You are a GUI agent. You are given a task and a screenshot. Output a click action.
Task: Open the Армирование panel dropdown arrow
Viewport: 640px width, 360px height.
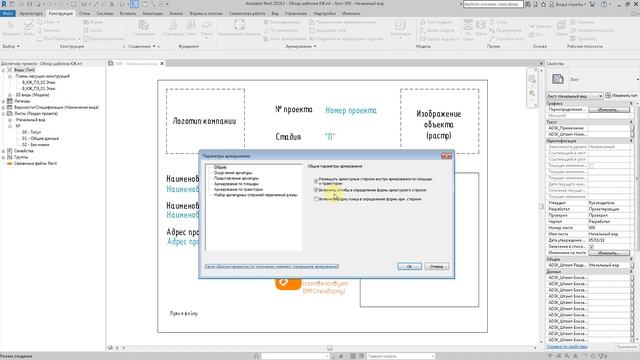pos(315,46)
